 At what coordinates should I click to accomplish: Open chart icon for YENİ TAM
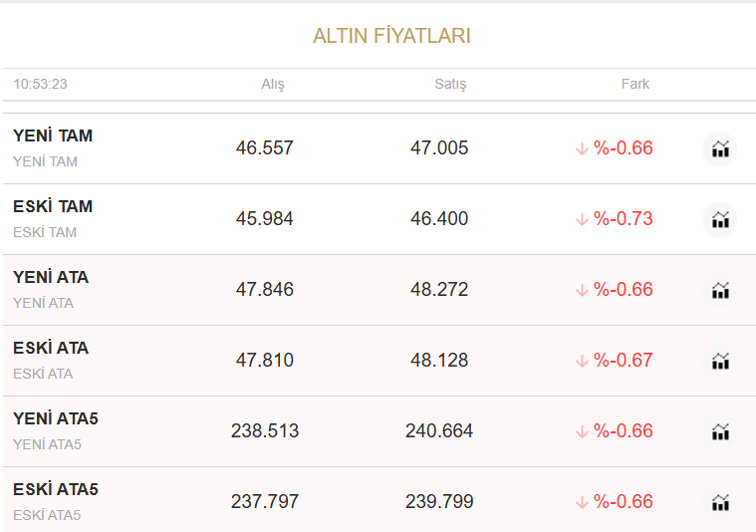(720, 148)
